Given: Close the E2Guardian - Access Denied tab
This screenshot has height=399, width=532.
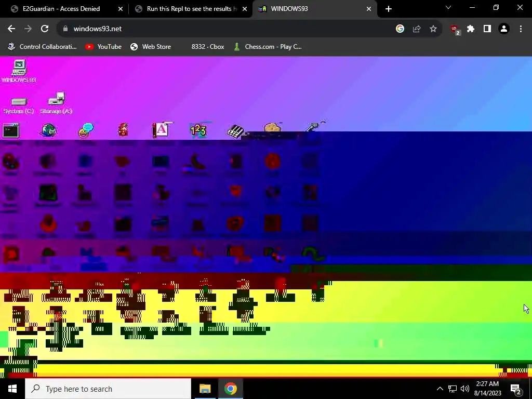Looking at the screenshot, I should click(x=121, y=9).
